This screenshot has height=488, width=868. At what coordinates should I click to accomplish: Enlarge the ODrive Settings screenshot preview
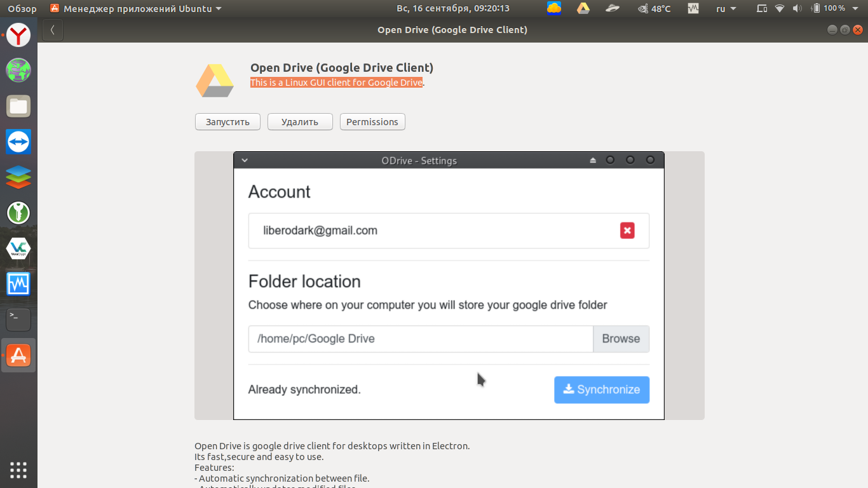coord(449,285)
